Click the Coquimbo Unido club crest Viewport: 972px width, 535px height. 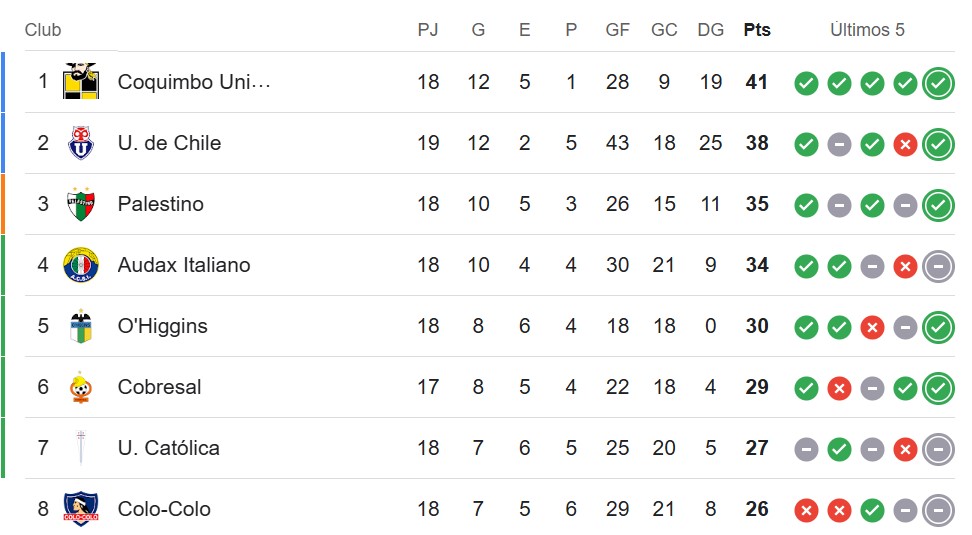[x=81, y=82]
